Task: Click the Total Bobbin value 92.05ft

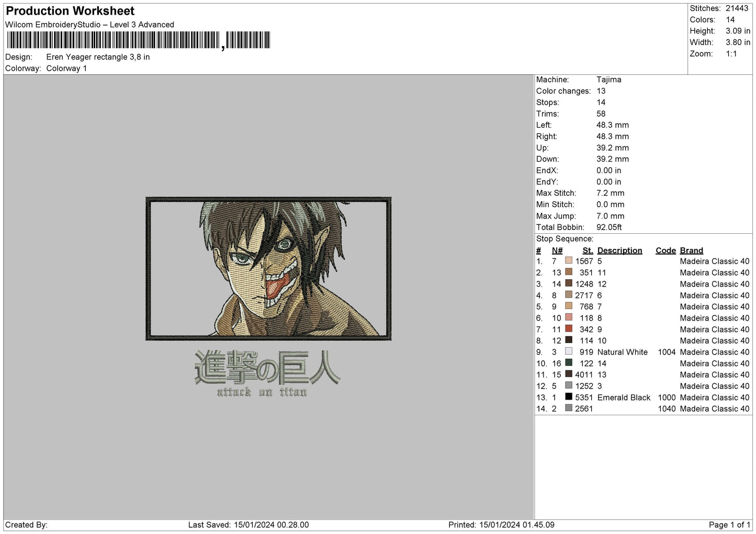Action: [609, 227]
